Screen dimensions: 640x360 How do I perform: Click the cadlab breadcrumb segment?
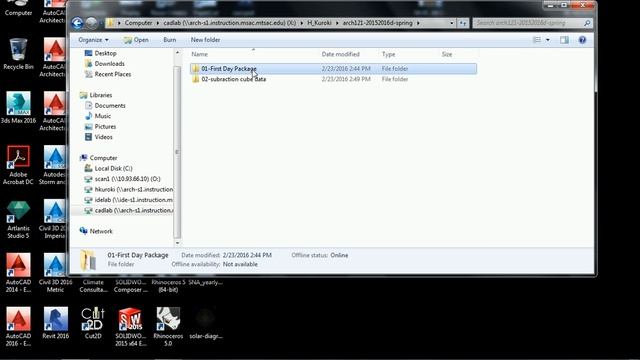tap(230, 23)
